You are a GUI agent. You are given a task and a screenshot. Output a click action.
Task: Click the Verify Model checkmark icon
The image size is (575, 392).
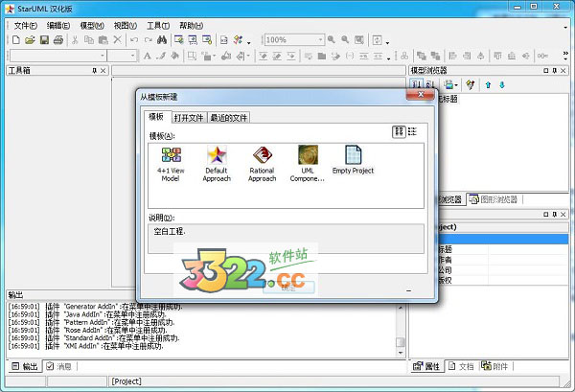(238, 39)
